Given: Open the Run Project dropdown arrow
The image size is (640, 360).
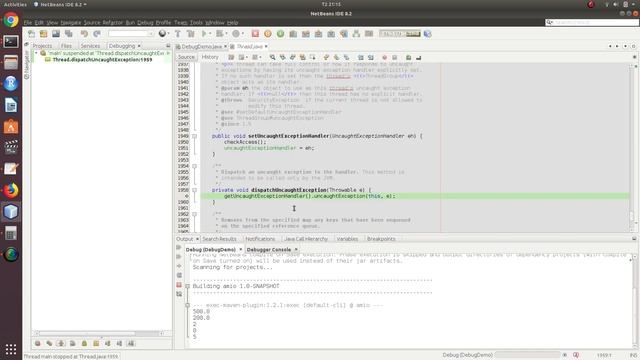Looking at the screenshot, I should [x=211, y=34].
